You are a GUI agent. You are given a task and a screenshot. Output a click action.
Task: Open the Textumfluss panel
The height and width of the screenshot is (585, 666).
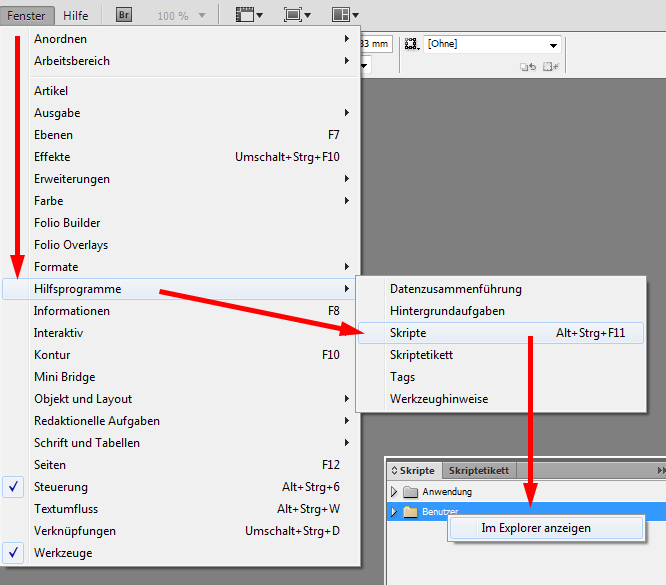179,509
